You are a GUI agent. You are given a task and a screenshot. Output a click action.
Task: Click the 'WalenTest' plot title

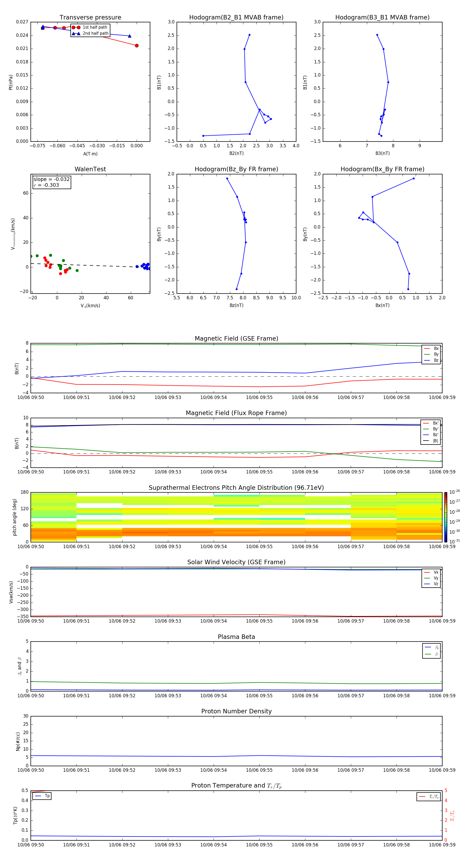pos(90,169)
